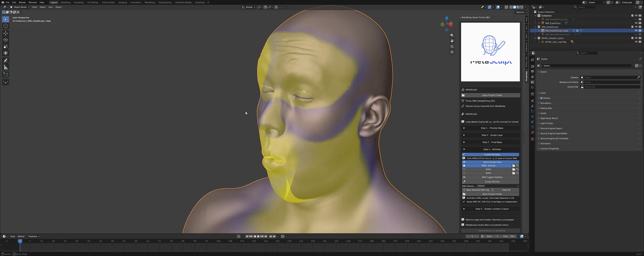Viewport: 644px width, 256px height.
Task: Activate the Select Box tool
Action: click(6, 19)
